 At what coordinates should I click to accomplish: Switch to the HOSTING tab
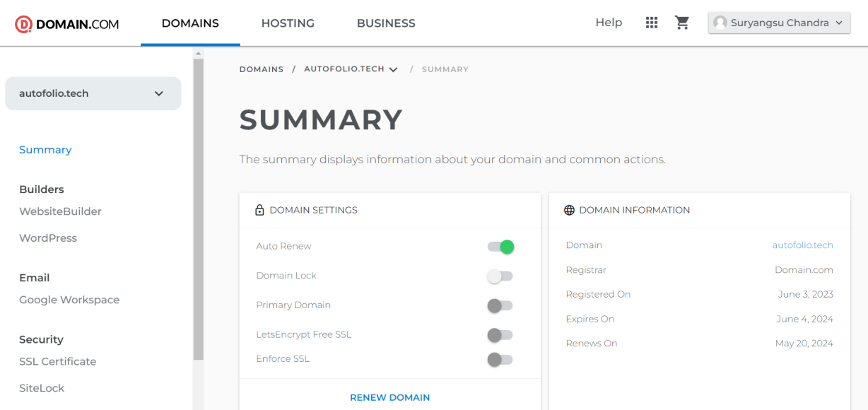[x=288, y=23]
